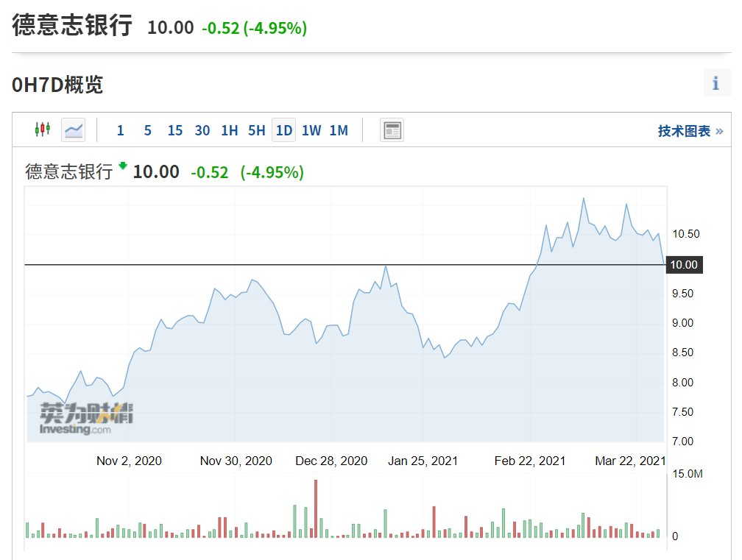Click the tallest red volume bar
The width and height of the screenshot is (742, 560).
click(316, 509)
